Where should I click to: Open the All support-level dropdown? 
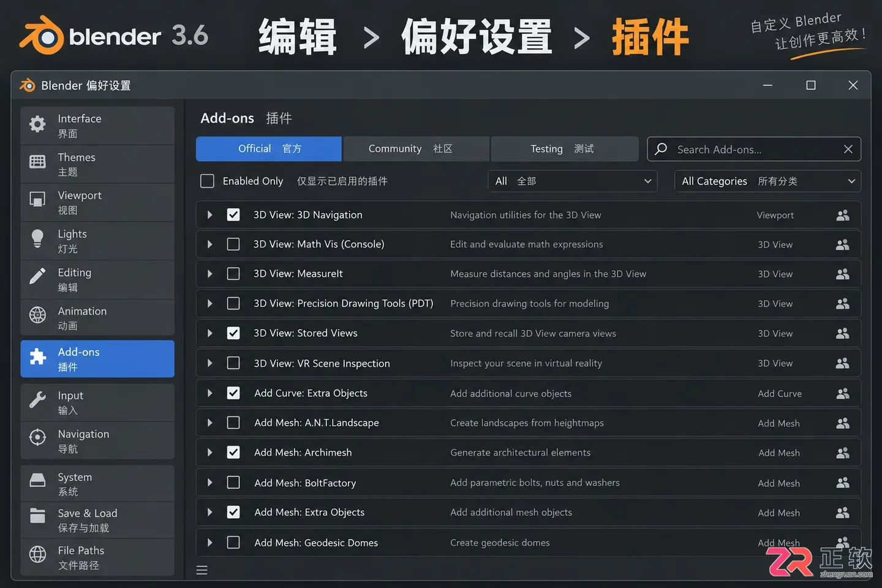[x=573, y=181]
